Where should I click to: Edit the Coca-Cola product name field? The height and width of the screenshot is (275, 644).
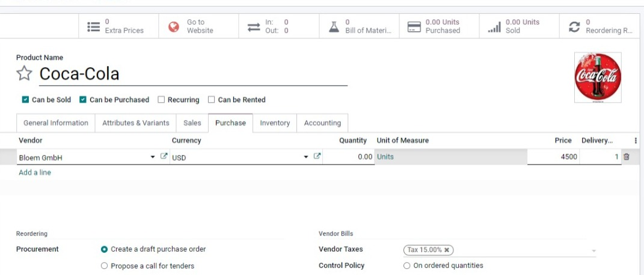pos(193,74)
